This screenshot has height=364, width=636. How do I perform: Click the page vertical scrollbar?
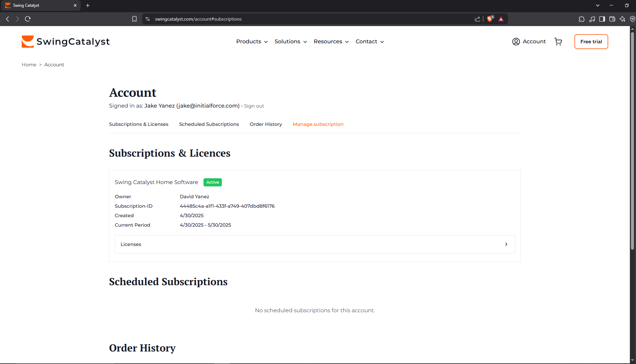pos(632,140)
